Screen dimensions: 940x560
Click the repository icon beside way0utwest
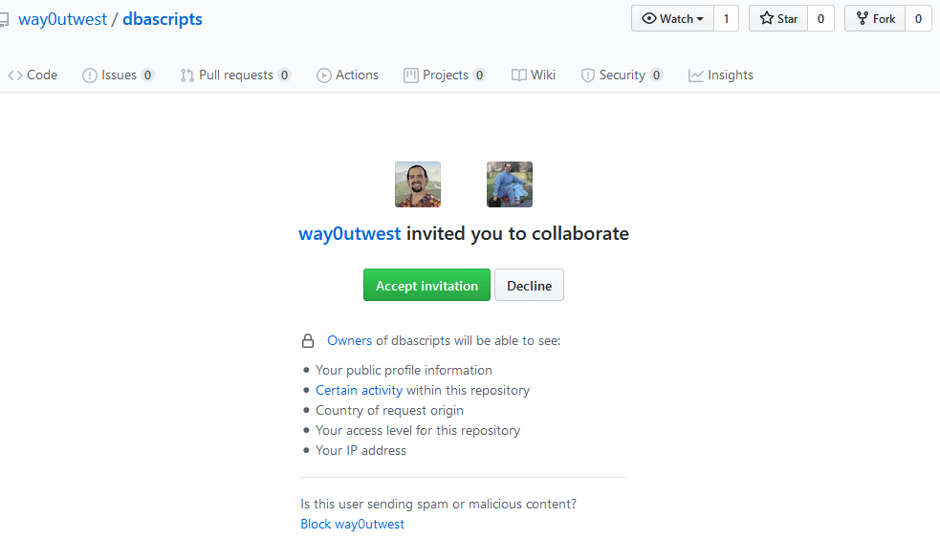point(4,20)
